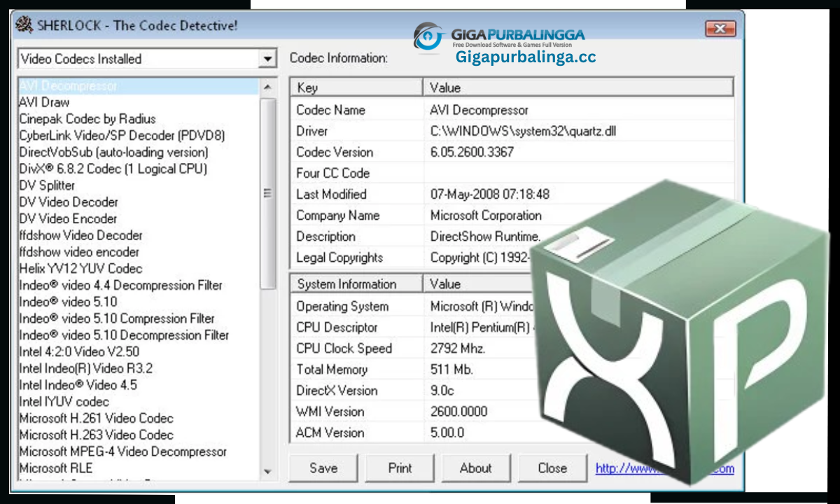The image size is (840, 504).
Task: Open the About dialog
Action: [x=476, y=468]
